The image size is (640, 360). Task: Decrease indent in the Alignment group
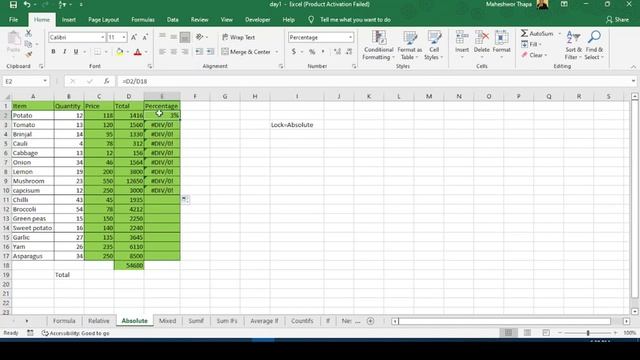tap(199, 52)
